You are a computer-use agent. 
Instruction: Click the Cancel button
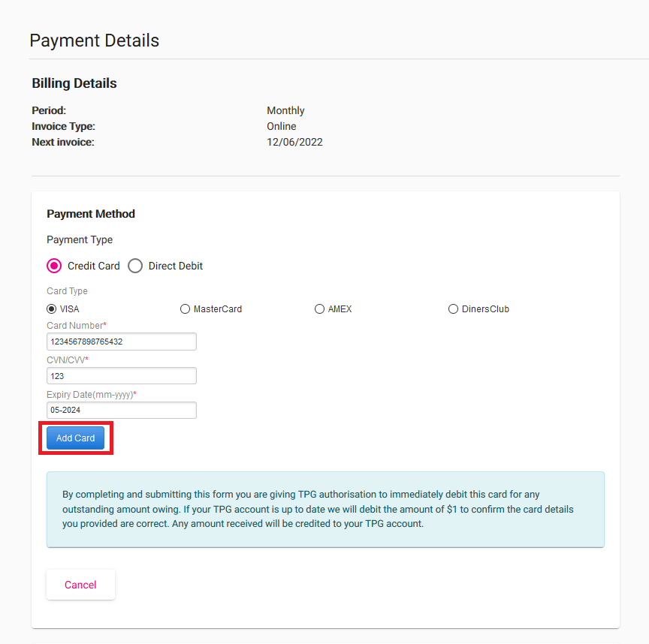point(80,585)
